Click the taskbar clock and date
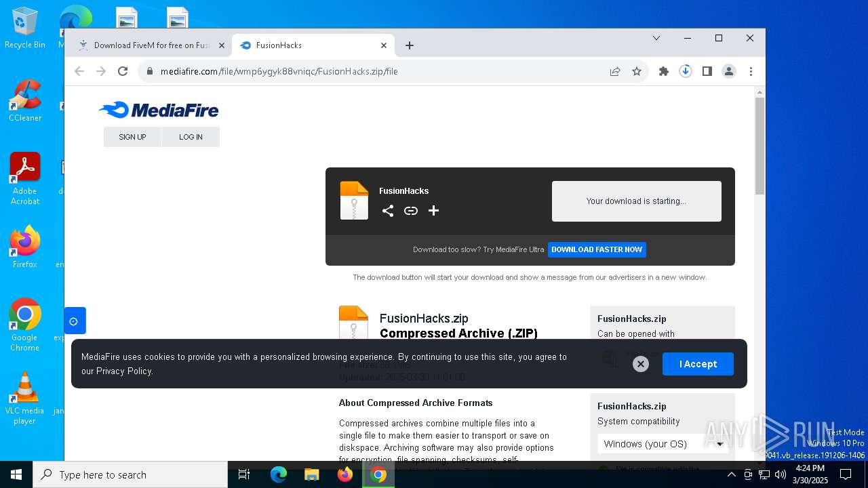868x488 pixels. tap(810, 474)
